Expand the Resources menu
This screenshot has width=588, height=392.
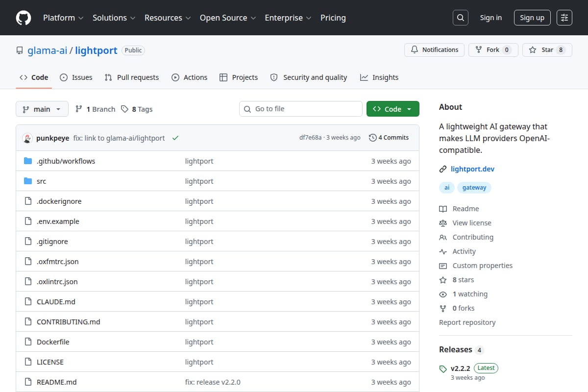coord(167,18)
